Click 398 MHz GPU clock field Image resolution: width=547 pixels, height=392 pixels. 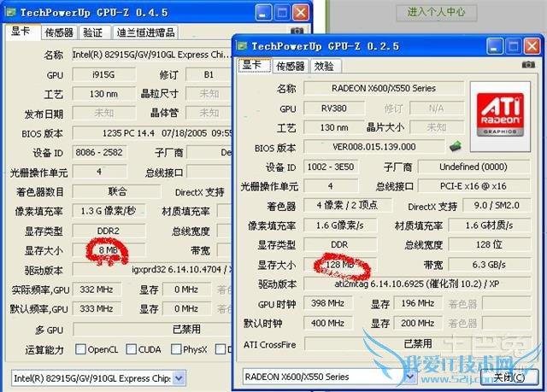328,303
